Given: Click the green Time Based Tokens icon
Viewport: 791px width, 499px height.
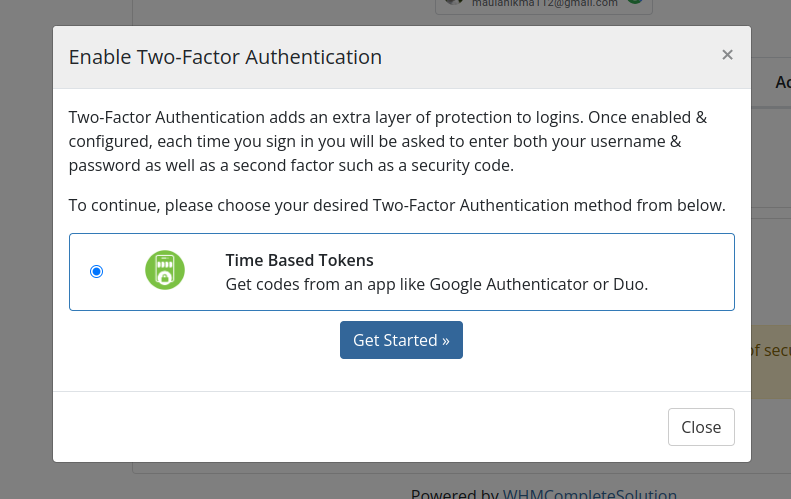Looking at the screenshot, I should tap(165, 270).
